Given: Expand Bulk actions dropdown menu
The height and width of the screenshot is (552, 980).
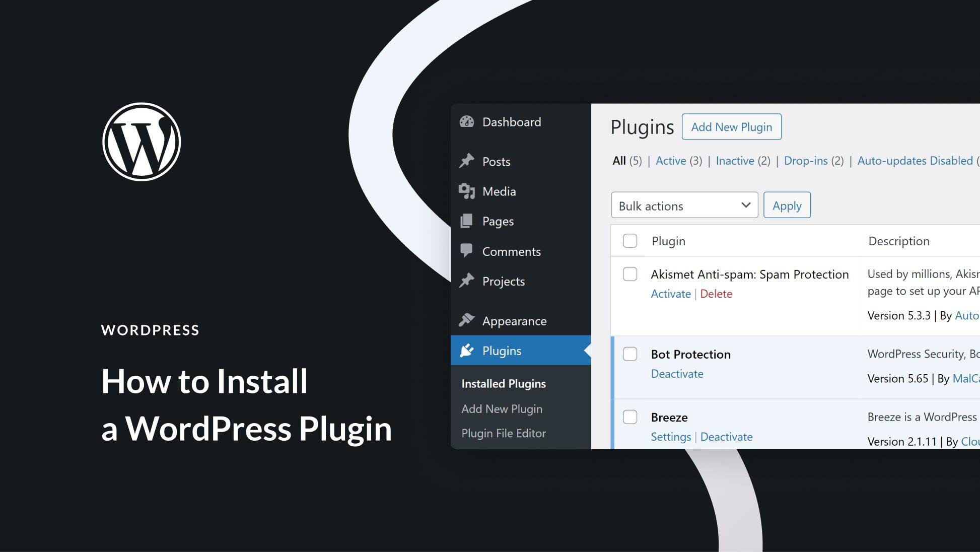Looking at the screenshot, I should pos(746,205).
